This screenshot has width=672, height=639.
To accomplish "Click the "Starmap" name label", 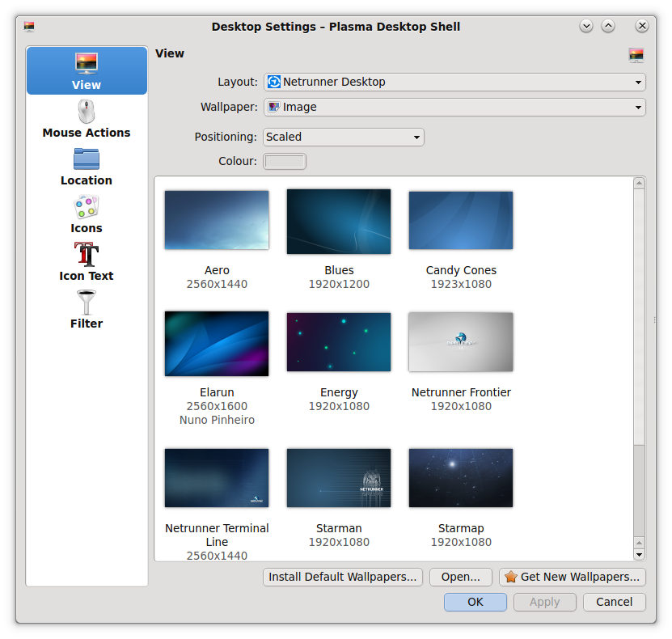I will coord(461,528).
